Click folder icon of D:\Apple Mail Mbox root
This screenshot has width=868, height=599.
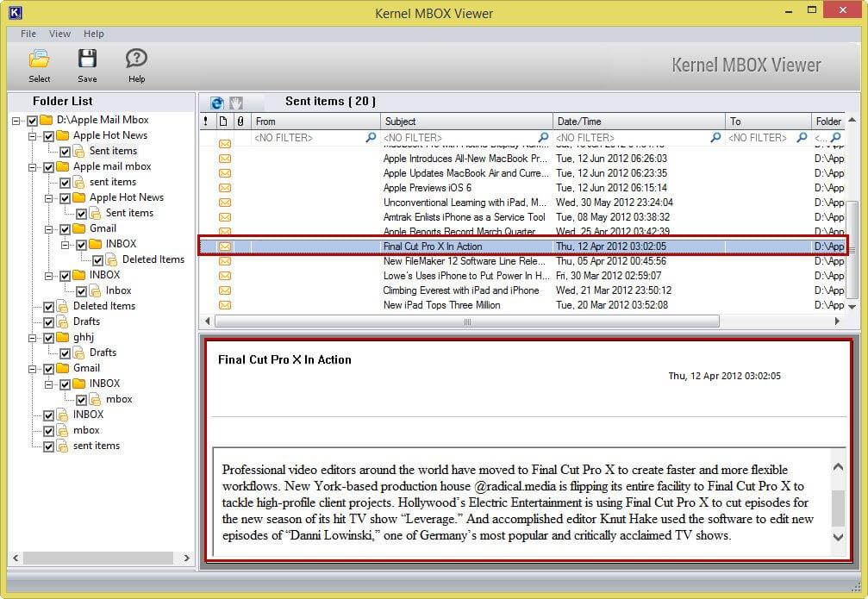coord(47,120)
